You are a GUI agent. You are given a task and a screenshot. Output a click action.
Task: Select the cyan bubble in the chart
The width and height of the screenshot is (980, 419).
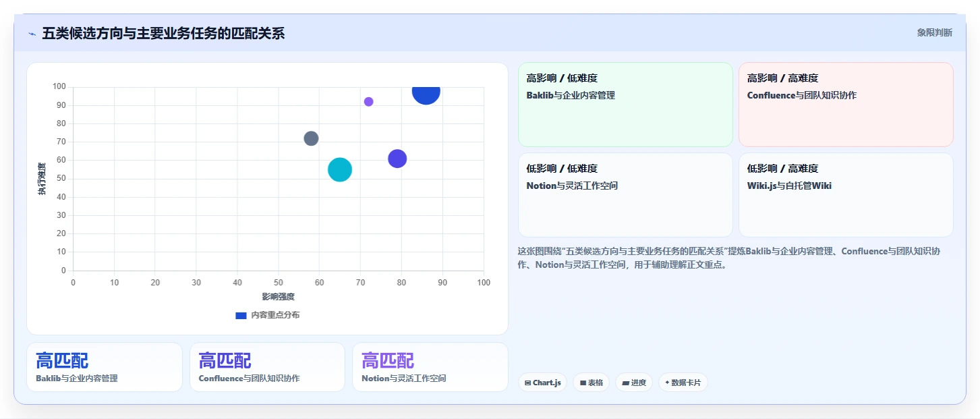pyautogui.click(x=340, y=169)
